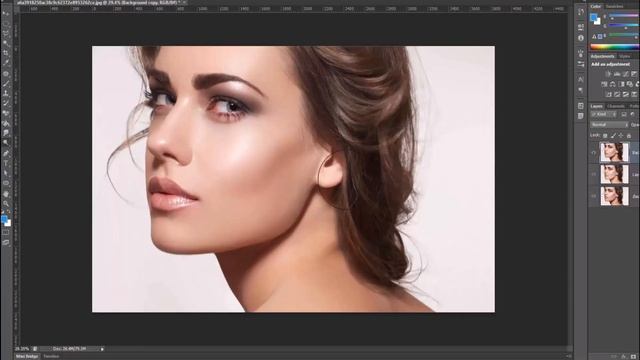640x360 pixels.
Task: Select the Lasso tool
Action: tap(6, 33)
